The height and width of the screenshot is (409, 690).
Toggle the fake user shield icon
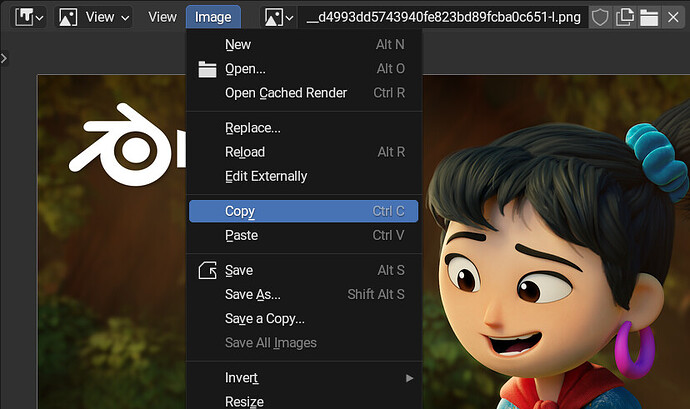[x=600, y=17]
